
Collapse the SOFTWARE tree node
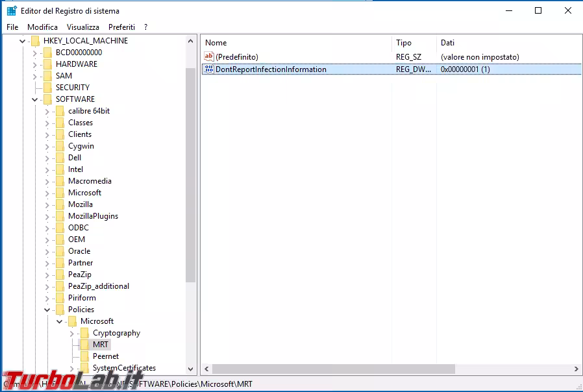click(34, 99)
